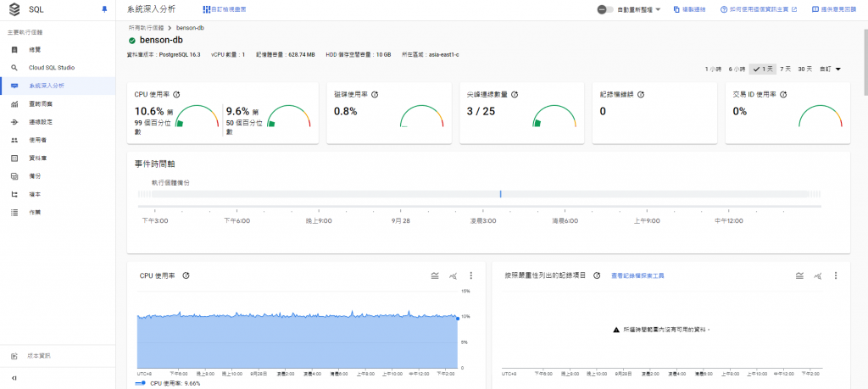Screen dimensions: 868x389
Task: Collapse the sidebar with bottom chevron
Action: click(14, 378)
